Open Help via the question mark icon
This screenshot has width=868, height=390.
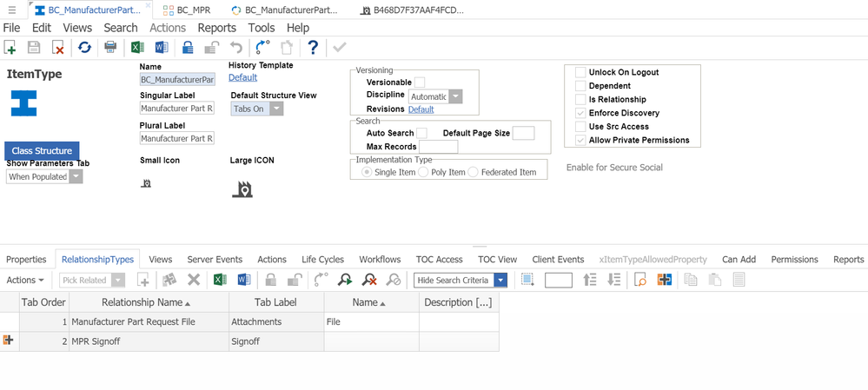[313, 48]
